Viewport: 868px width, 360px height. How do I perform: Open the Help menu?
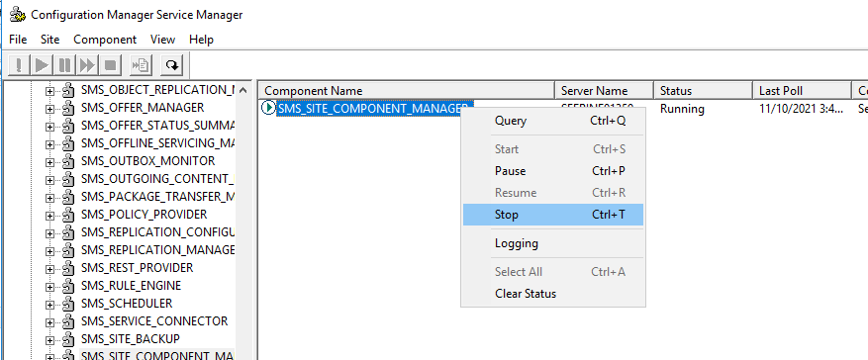(201, 40)
